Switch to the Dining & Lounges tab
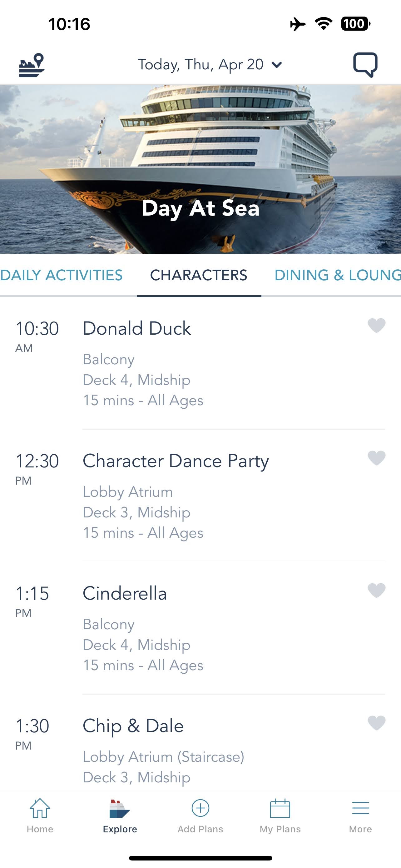This screenshot has height=868, width=401. click(x=337, y=275)
